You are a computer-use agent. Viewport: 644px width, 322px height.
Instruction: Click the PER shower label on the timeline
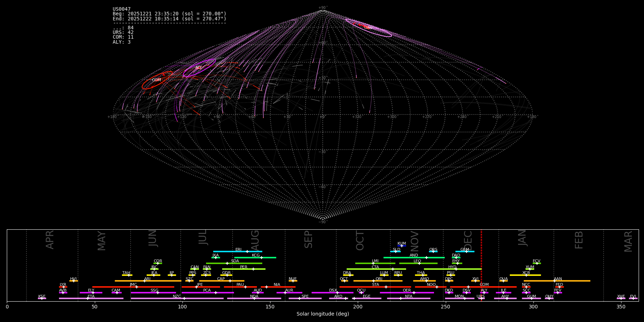244,267
